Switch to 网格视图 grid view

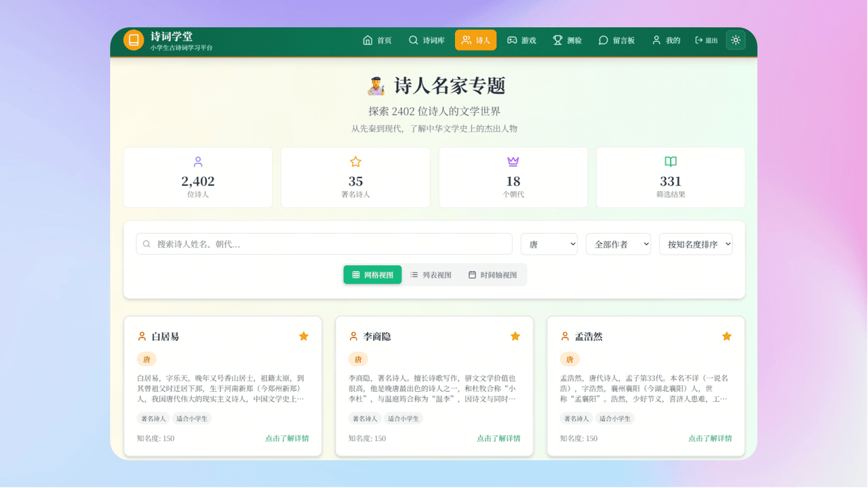tap(372, 274)
